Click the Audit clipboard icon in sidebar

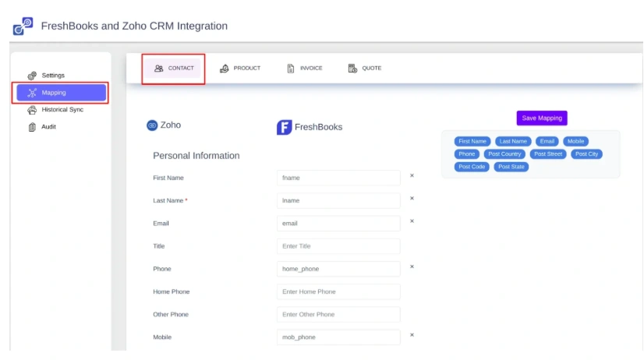(32, 127)
